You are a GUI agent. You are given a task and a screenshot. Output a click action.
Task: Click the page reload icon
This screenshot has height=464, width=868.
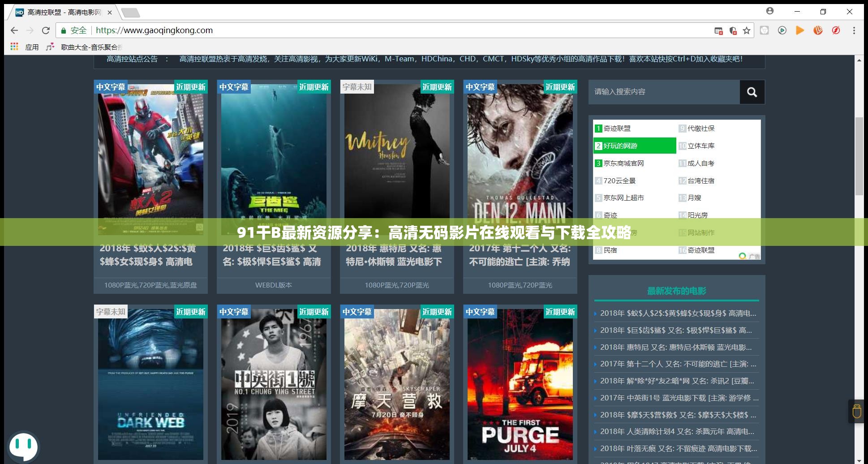46,30
